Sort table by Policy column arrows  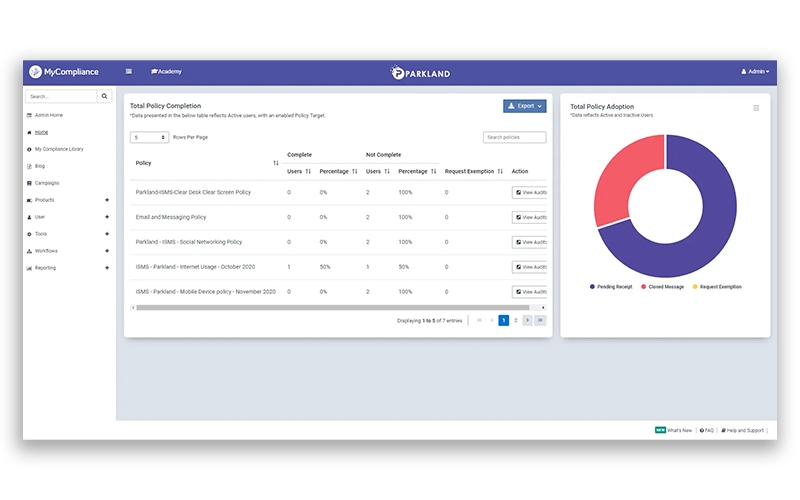point(276,163)
